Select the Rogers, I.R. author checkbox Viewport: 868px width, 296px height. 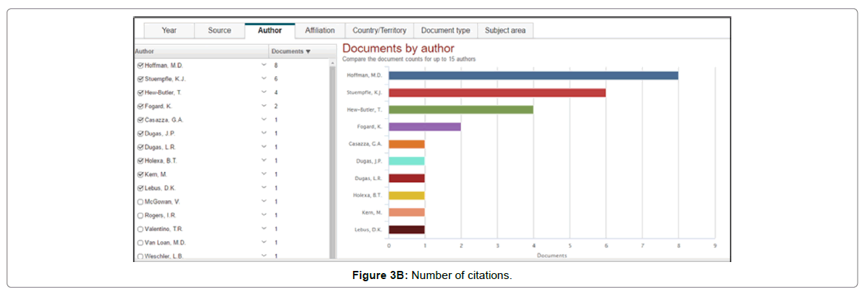pos(140,216)
